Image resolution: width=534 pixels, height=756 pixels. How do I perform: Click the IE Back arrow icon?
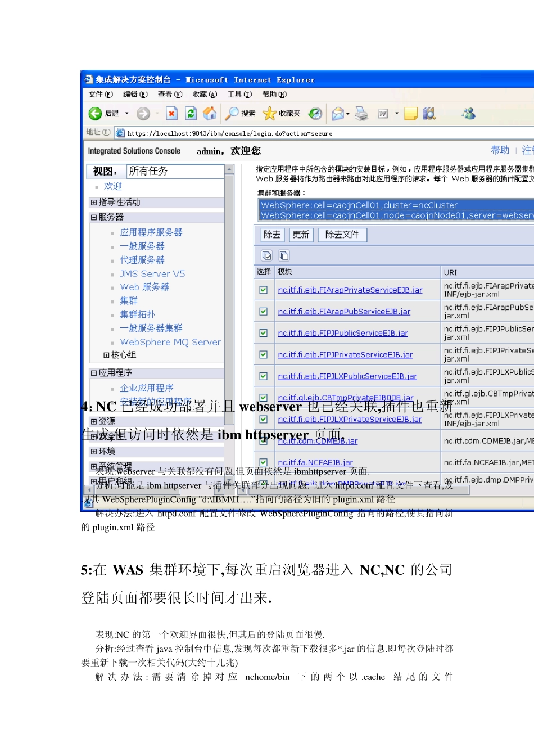(x=95, y=114)
